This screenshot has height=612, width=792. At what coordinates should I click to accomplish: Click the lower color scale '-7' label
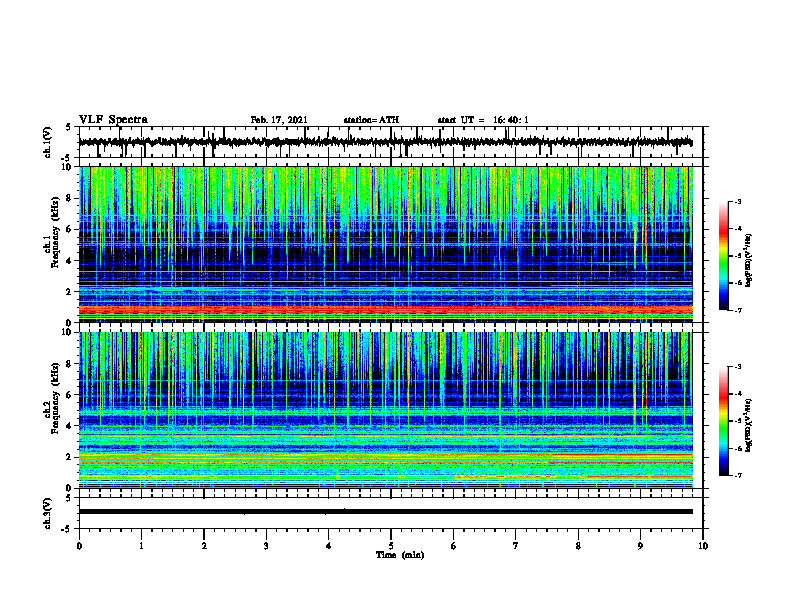point(737,476)
